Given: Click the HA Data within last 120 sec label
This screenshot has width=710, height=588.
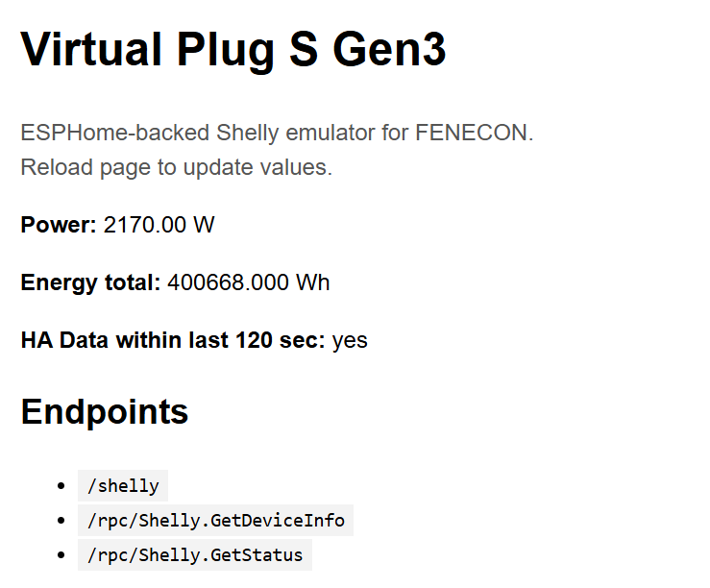Looking at the screenshot, I should [173, 340].
